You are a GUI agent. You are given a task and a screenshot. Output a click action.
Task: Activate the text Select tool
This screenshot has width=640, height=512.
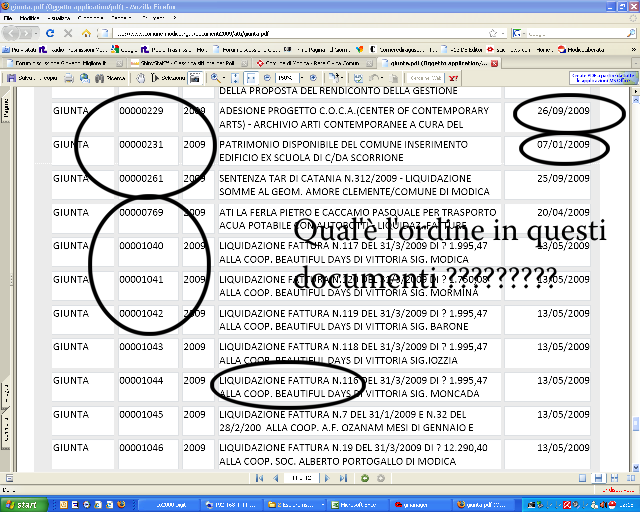[x=168, y=78]
